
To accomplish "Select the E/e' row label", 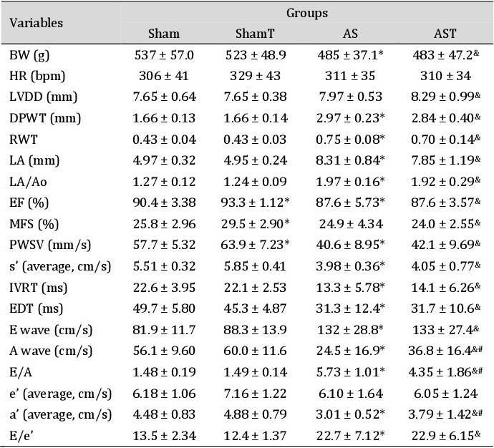I will click(x=21, y=436).
